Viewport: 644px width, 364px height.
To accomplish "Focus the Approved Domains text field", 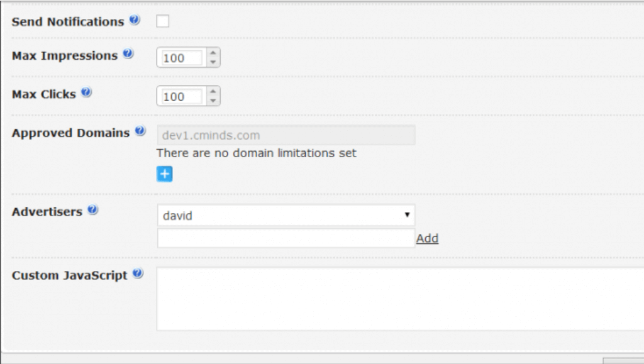I will click(286, 135).
